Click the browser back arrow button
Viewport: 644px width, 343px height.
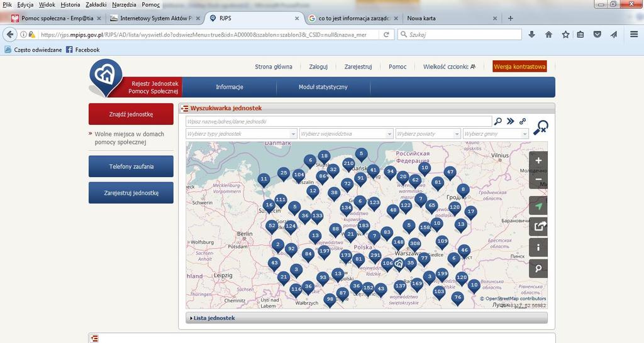10,35
